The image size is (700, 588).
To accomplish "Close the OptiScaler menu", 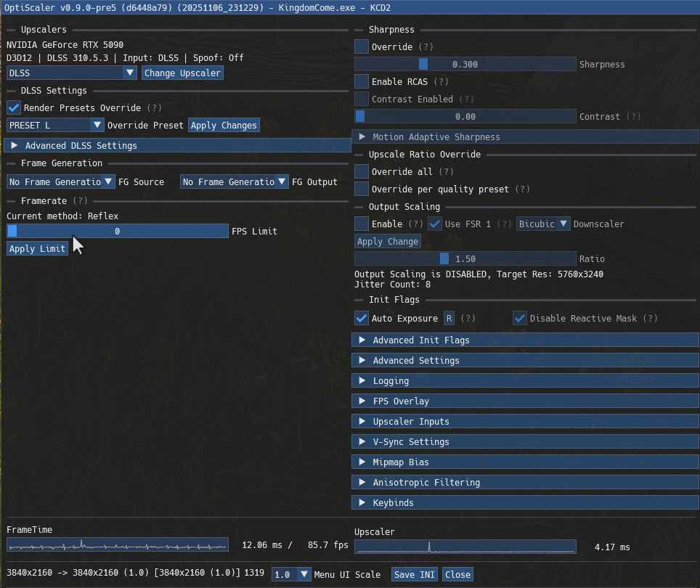I will click(457, 574).
